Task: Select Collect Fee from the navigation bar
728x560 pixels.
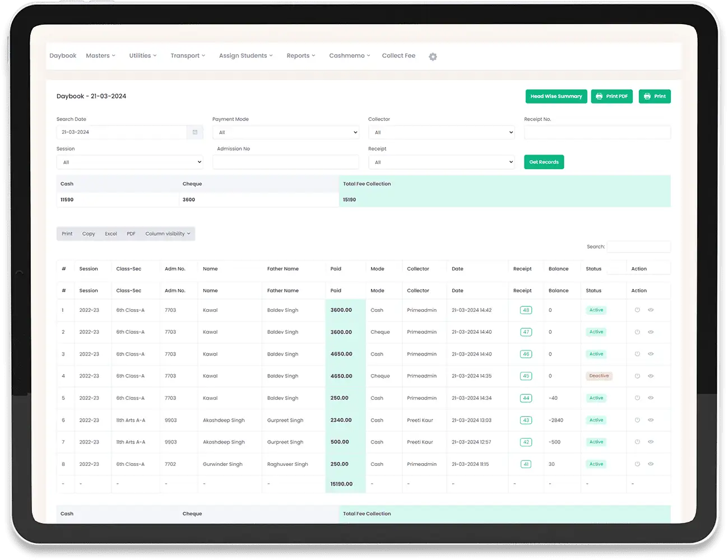Action: pyautogui.click(x=398, y=55)
